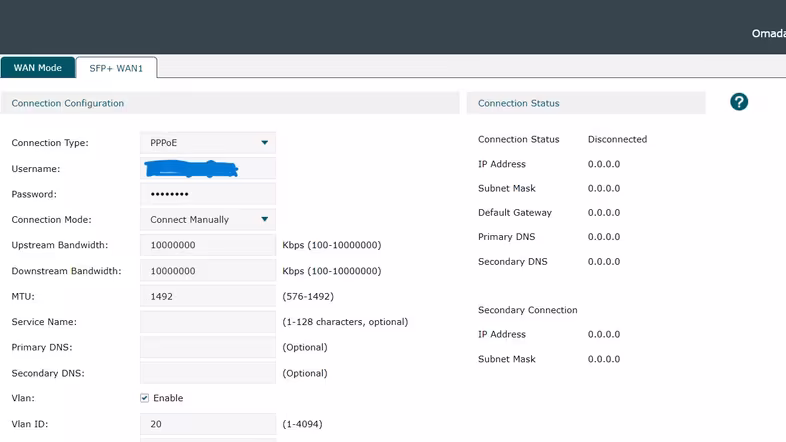Click the Service Name input field
The image size is (786, 442).
(208, 322)
